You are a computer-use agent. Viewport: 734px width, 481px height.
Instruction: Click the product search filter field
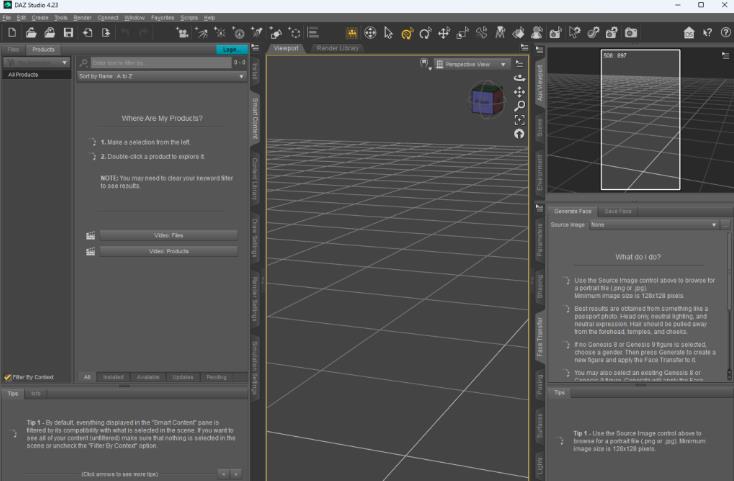[x=161, y=62]
